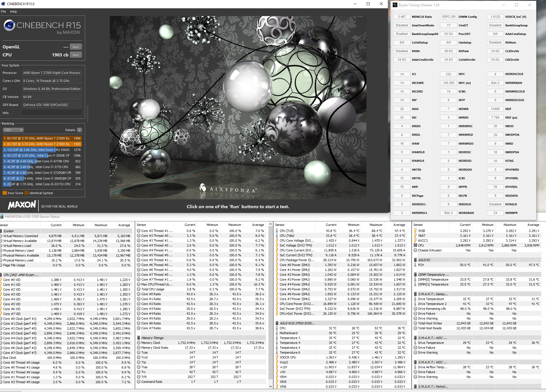This screenshot has width=546, height=392.
Task: Click the tCL timing value box
Action: click(402, 74)
